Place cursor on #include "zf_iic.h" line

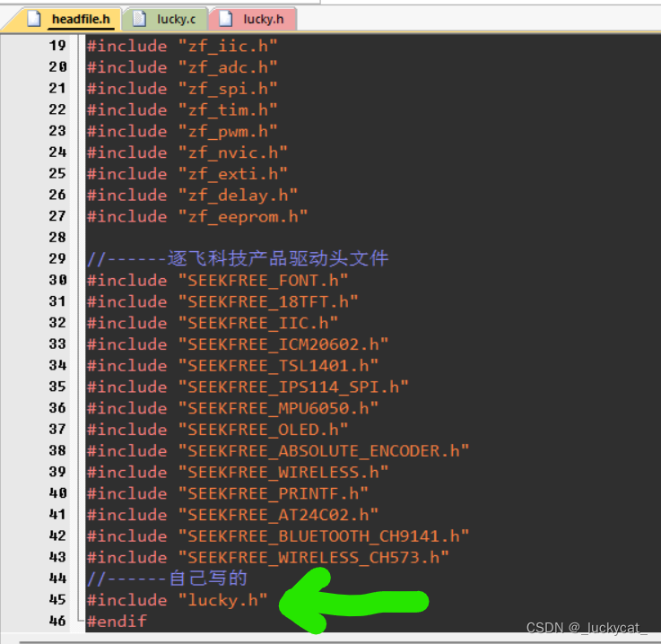point(182,46)
